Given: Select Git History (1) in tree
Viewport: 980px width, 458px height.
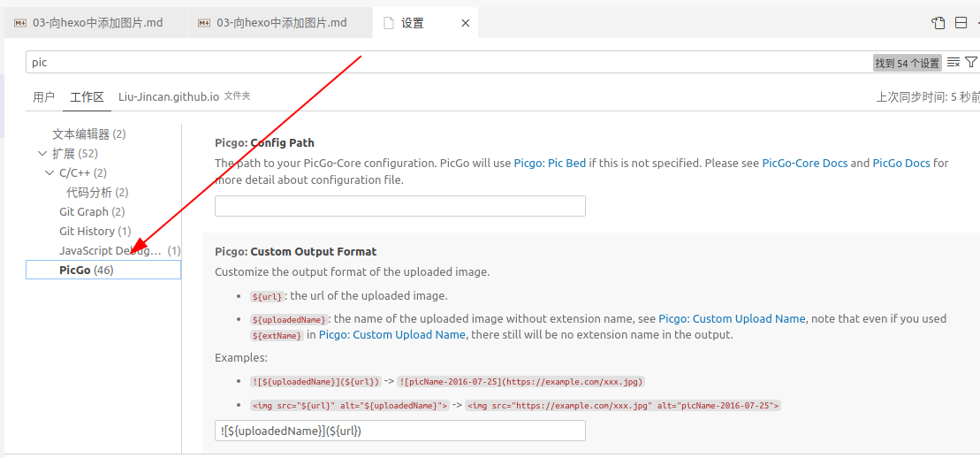Looking at the screenshot, I should (95, 231).
